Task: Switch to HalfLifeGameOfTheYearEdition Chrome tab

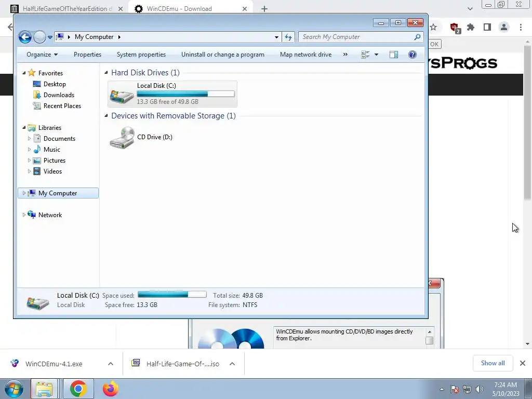Action: pos(66,9)
